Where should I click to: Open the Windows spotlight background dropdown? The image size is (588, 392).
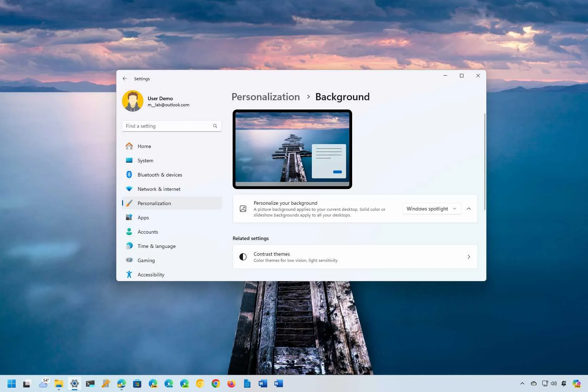pos(431,209)
